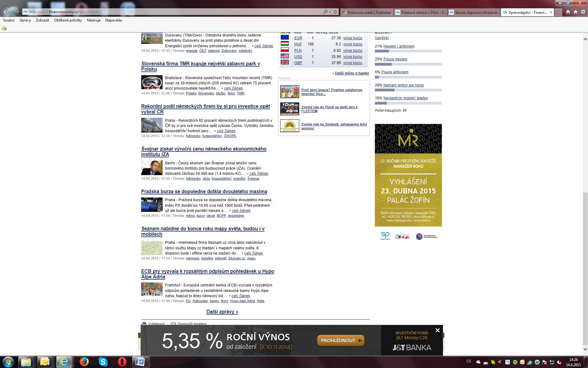Click page scrollbar down arrow
This screenshot has width=588, height=368.
point(585,349)
